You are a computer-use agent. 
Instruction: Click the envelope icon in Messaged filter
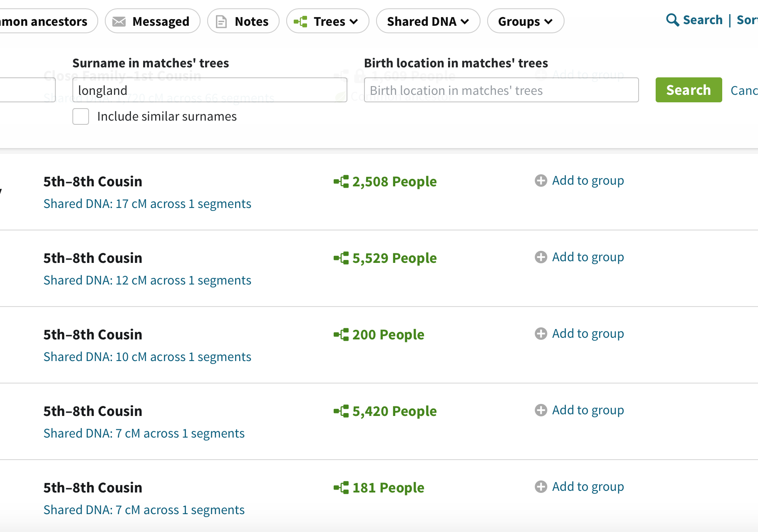119,21
